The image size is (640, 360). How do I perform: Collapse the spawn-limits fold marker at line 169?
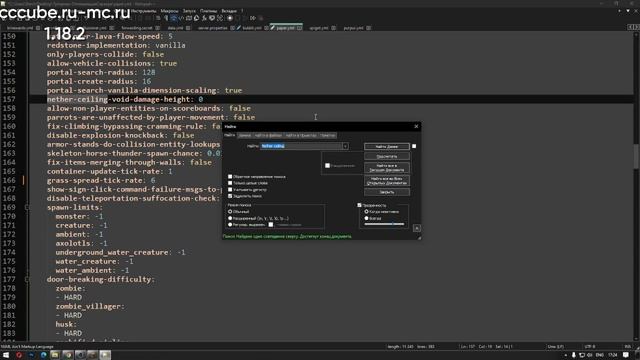pos(27,207)
